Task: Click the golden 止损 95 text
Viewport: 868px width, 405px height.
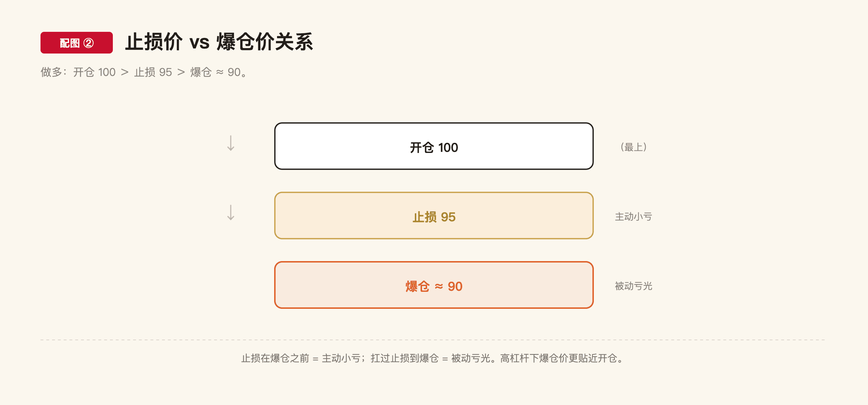Action: [x=434, y=217]
